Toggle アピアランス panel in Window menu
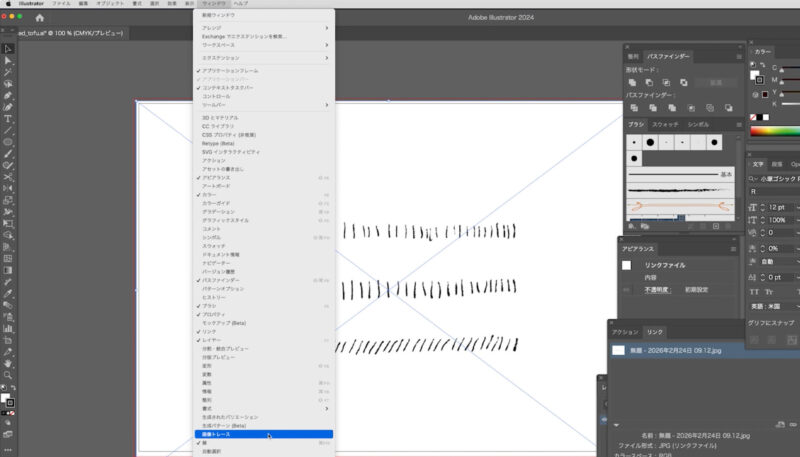The height and width of the screenshot is (457, 800). pyautogui.click(x=216, y=178)
